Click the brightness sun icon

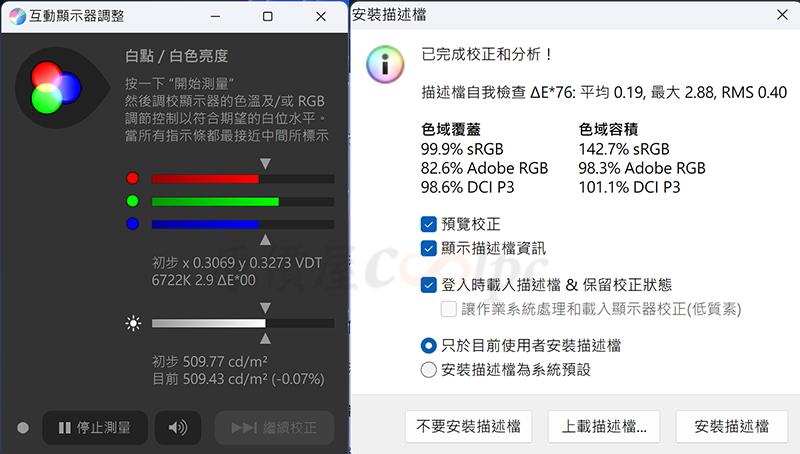(x=133, y=323)
